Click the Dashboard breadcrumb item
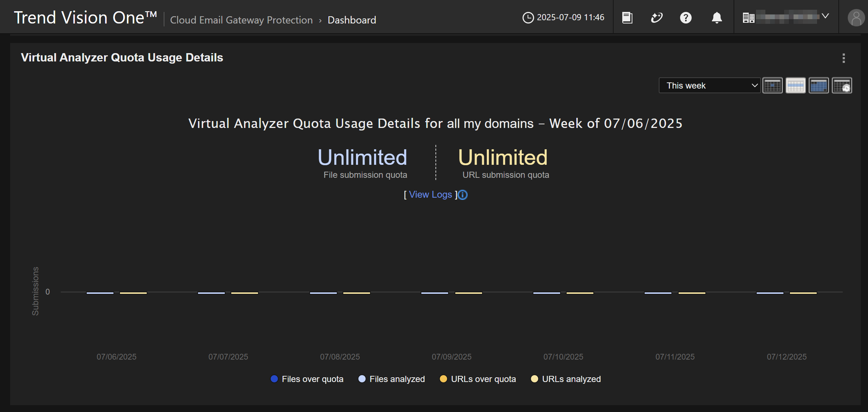This screenshot has width=868, height=412. click(352, 20)
